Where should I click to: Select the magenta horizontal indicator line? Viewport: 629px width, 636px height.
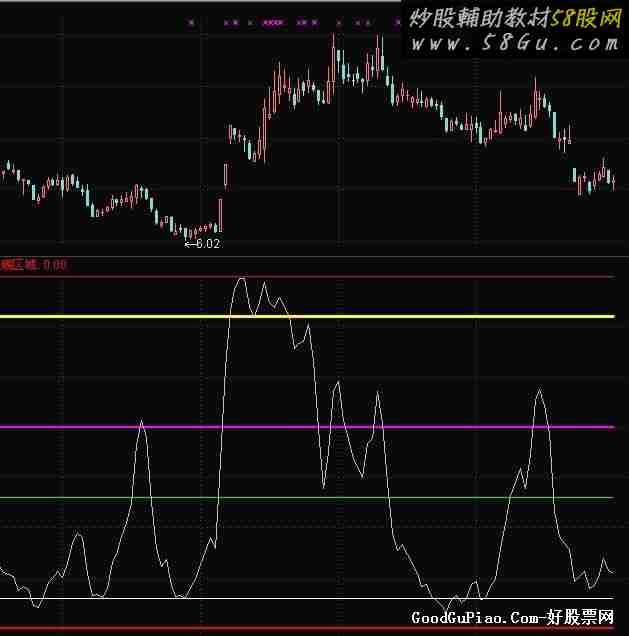point(307,427)
